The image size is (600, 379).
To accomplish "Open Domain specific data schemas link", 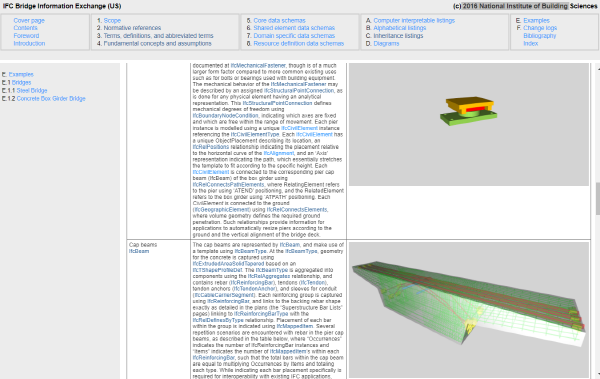I will pos(294,36).
